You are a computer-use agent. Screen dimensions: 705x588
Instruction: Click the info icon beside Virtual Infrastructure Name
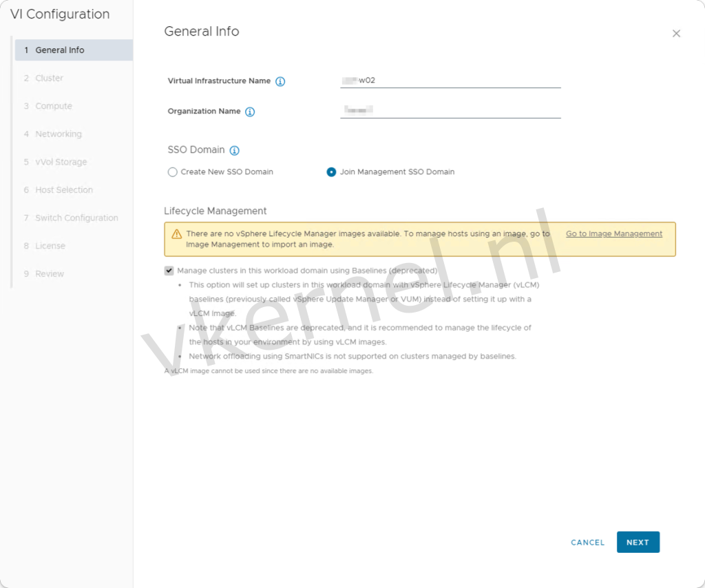pyautogui.click(x=280, y=81)
